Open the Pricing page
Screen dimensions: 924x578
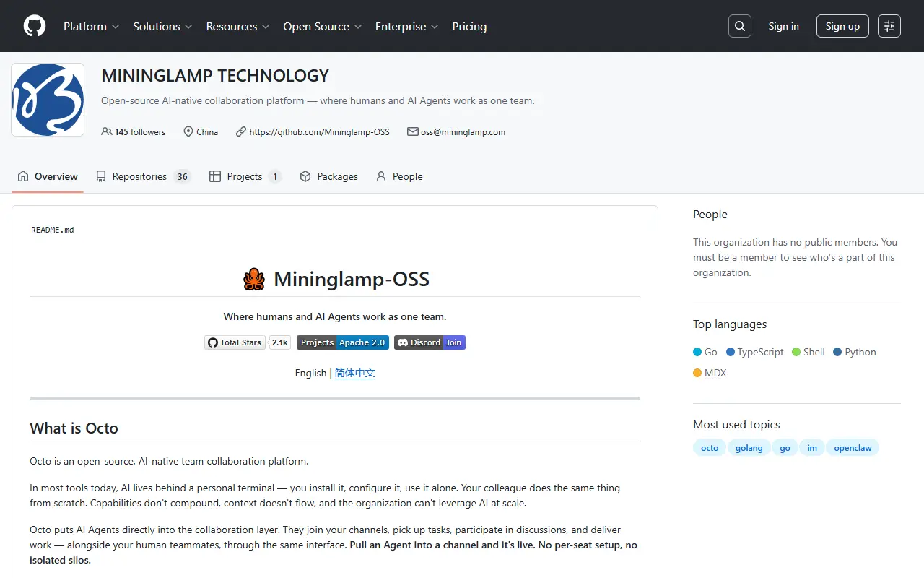pyautogui.click(x=469, y=26)
